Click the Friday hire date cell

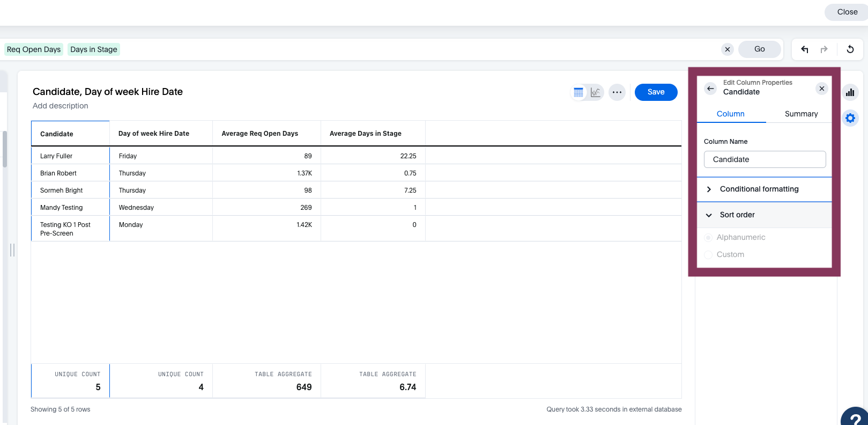click(161, 156)
